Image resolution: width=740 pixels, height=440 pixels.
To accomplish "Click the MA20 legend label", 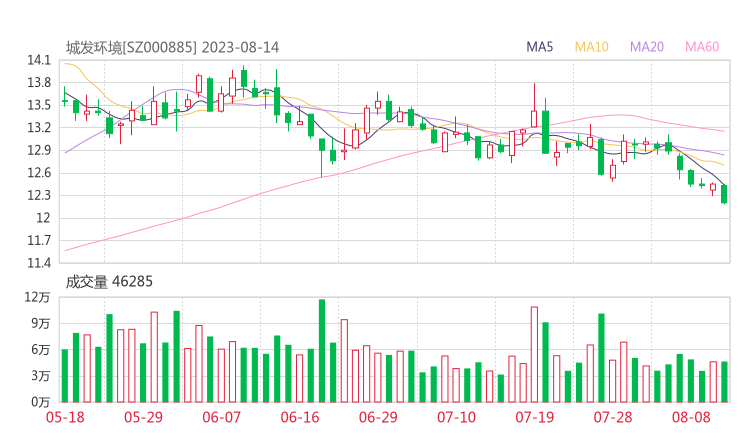I will coord(647,47).
